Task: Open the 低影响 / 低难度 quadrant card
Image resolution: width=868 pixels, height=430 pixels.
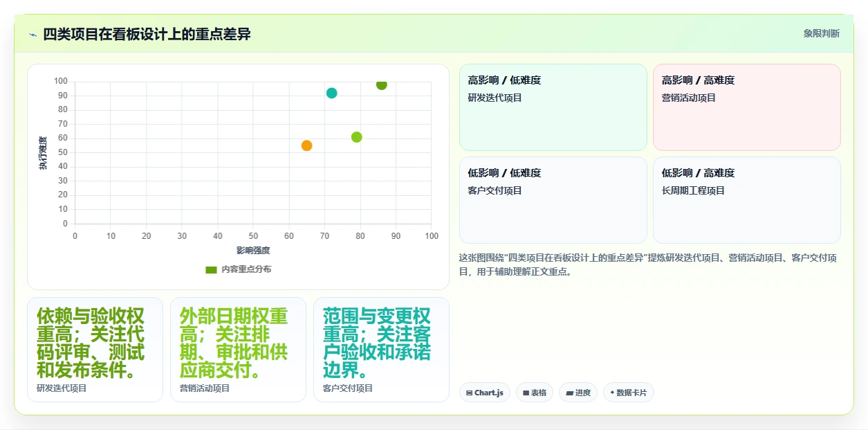Action: (x=553, y=200)
